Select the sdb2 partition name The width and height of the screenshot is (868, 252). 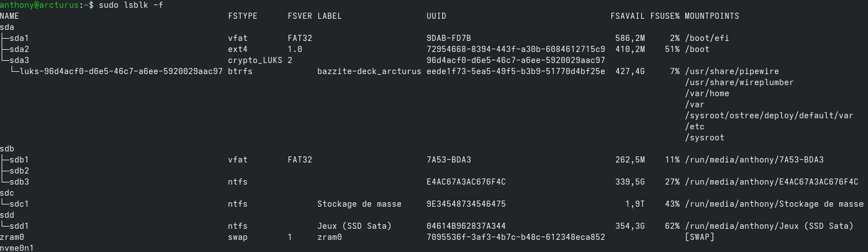(19, 171)
